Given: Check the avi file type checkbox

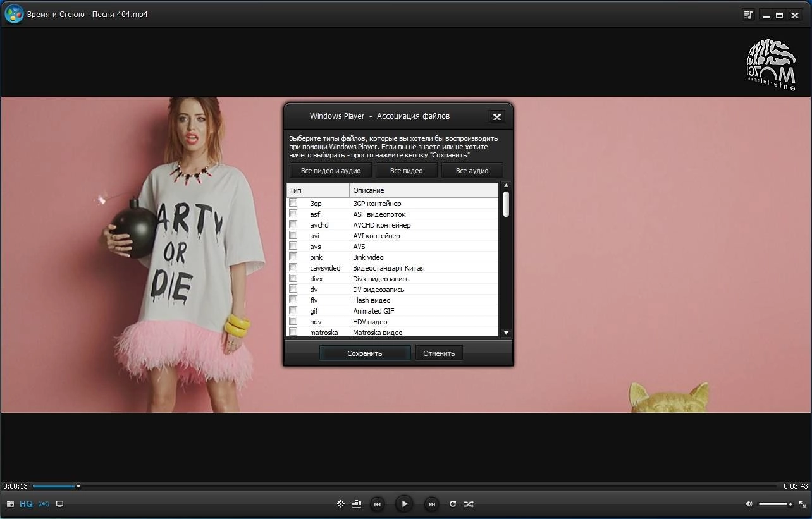Looking at the screenshot, I should (x=293, y=235).
